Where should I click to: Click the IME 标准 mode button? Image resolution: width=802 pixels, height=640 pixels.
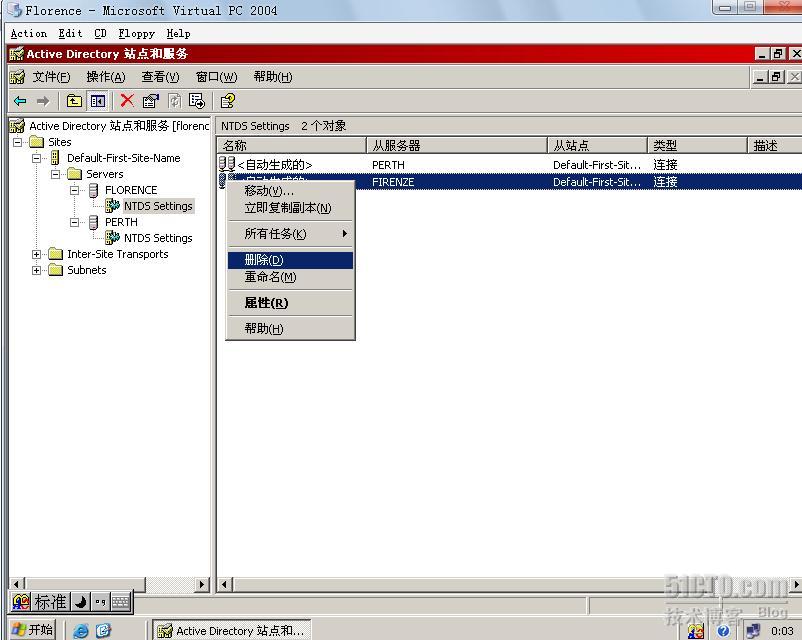(50, 602)
